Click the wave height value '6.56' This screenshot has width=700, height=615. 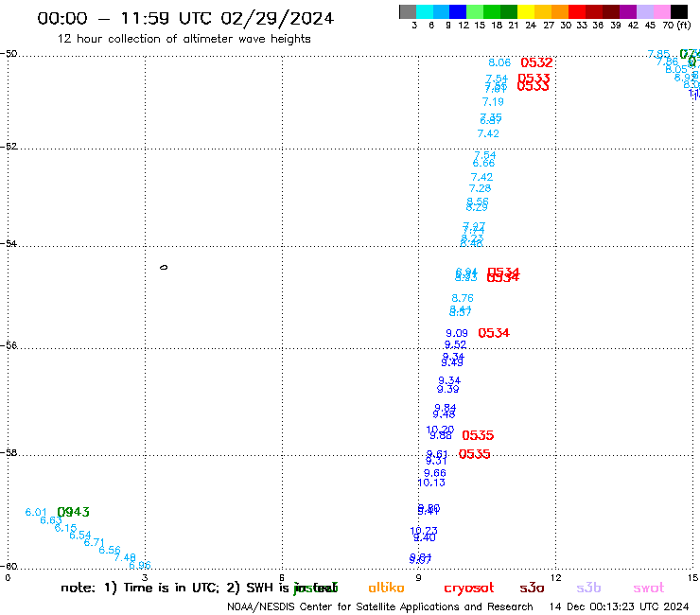[110, 551]
